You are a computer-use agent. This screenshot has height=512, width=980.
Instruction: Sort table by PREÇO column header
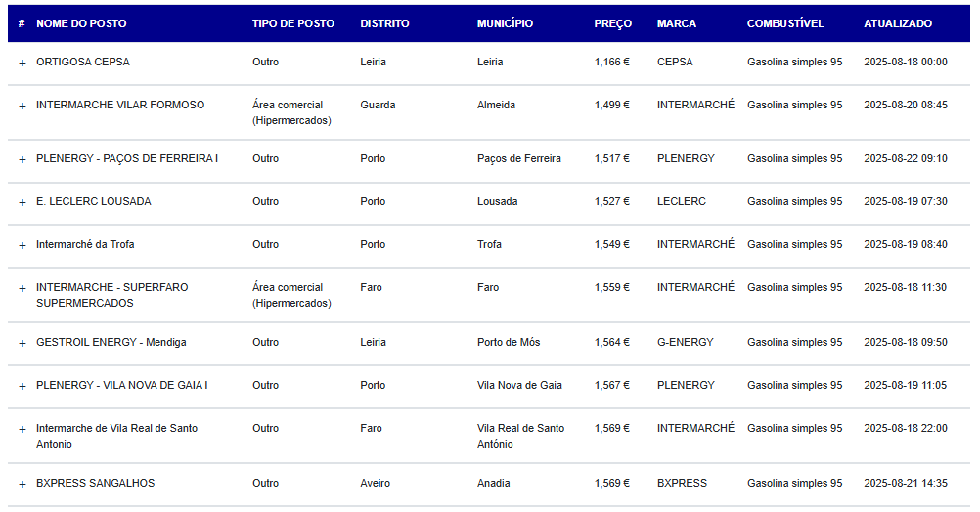click(x=612, y=23)
